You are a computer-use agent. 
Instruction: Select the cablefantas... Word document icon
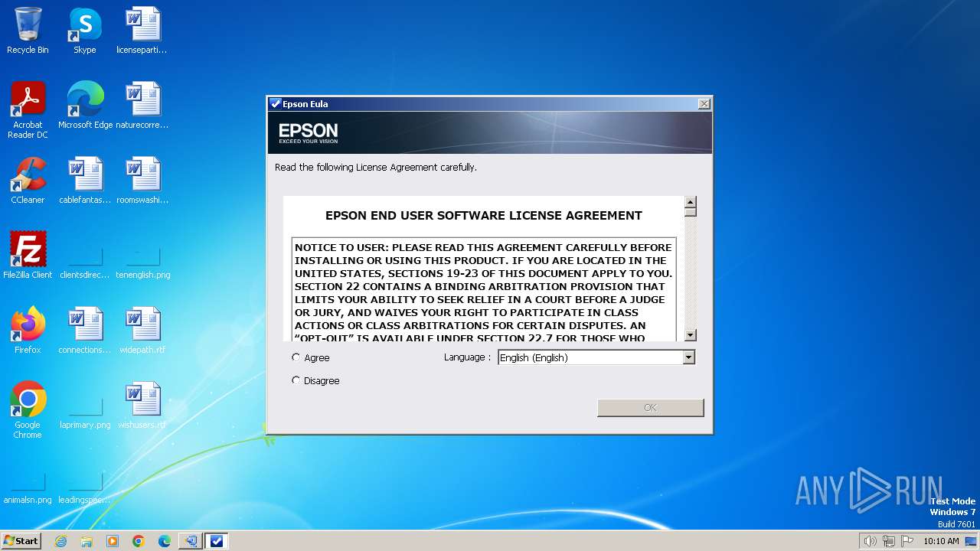85,181
